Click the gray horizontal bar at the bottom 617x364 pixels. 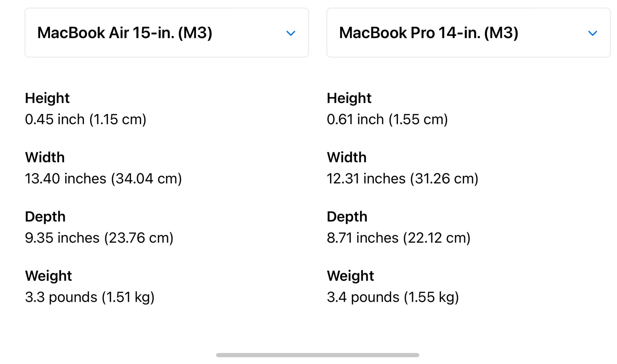click(317, 355)
